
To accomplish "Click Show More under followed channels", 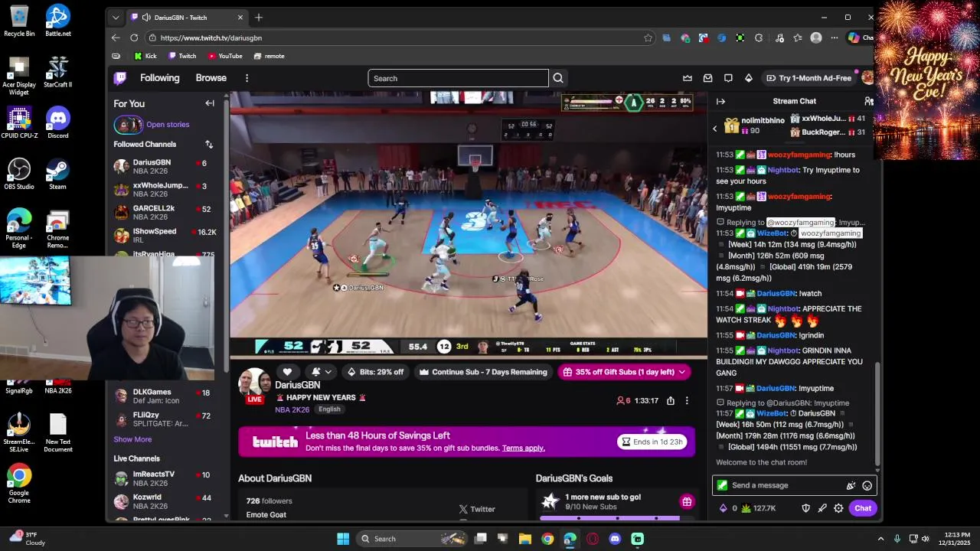I will click(132, 439).
